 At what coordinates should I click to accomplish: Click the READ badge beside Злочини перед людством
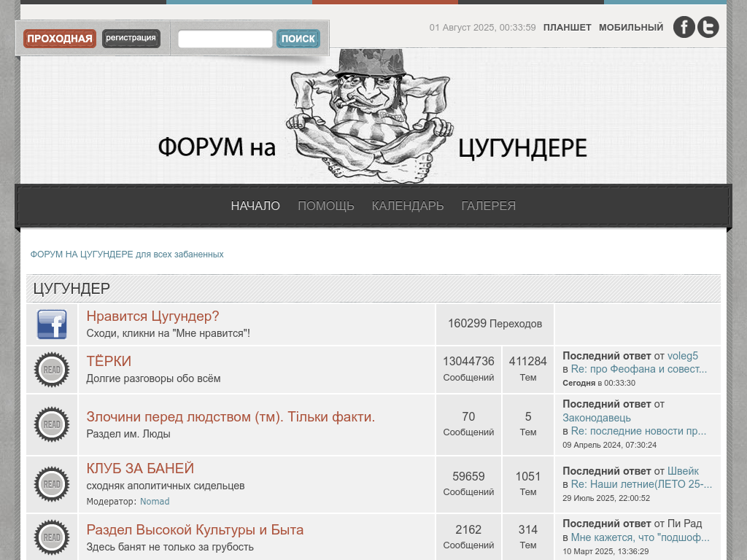tap(52, 424)
